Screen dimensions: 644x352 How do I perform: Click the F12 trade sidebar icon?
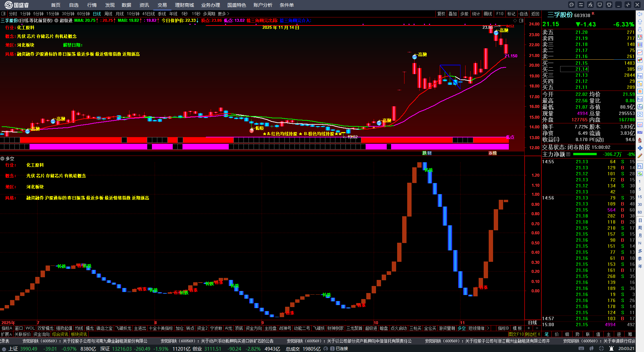[640, 99]
